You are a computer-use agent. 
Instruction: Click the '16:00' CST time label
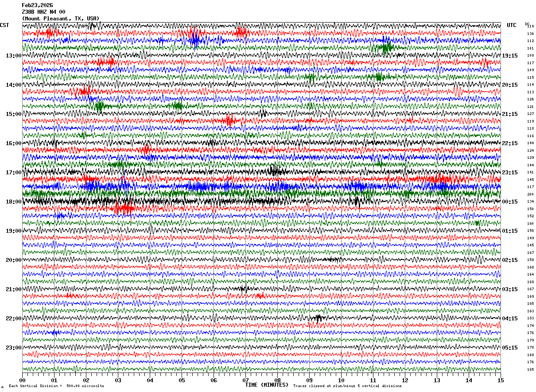point(13,143)
